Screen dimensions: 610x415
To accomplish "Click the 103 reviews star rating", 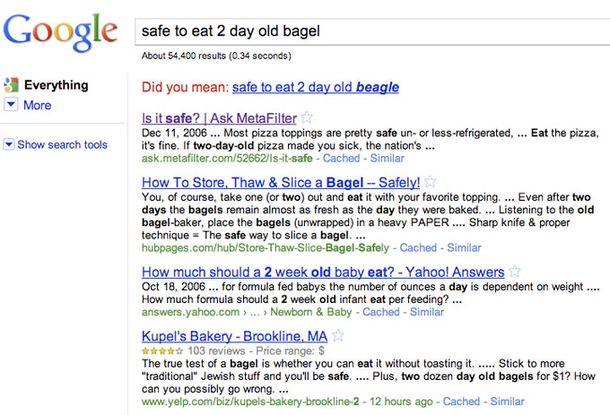I will (x=162, y=351).
